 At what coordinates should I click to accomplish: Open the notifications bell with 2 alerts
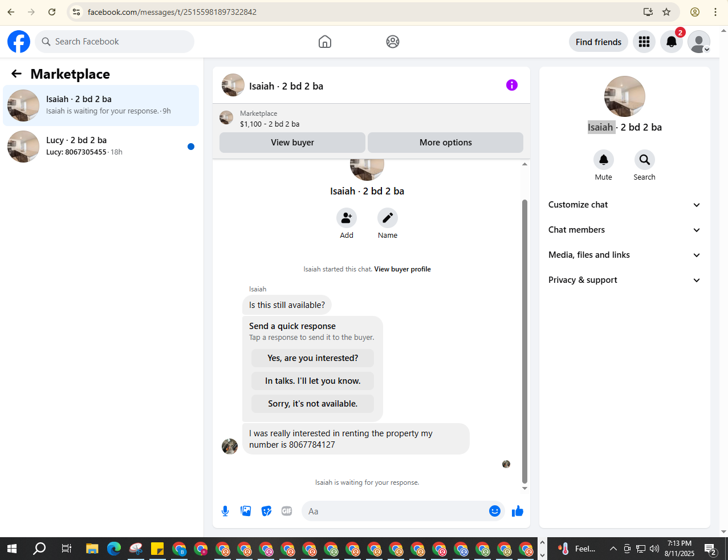click(672, 42)
